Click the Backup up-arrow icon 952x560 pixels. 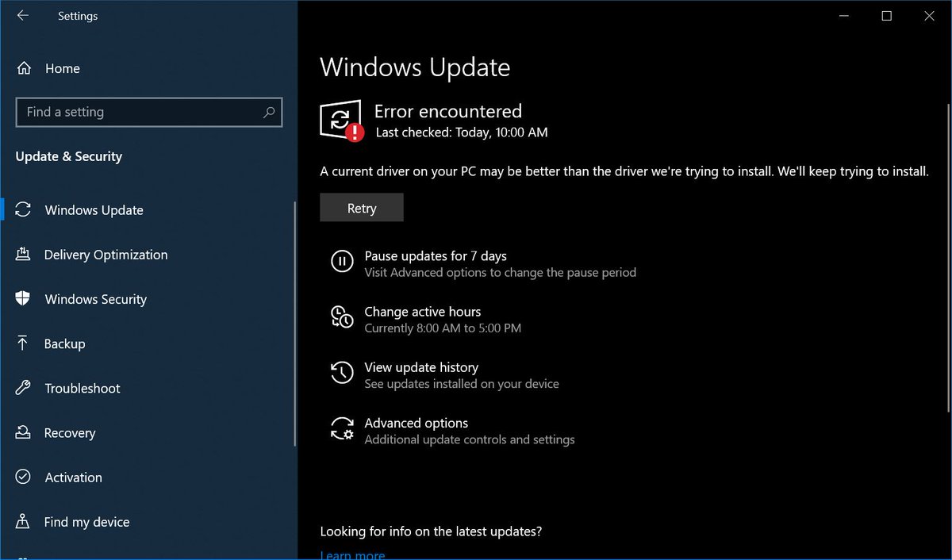(23, 343)
